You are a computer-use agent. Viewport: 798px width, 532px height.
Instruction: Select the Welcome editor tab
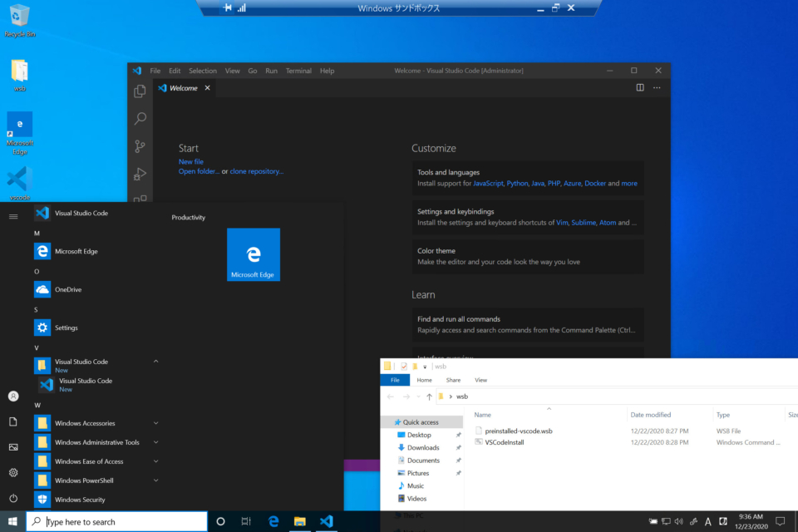tap(184, 88)
